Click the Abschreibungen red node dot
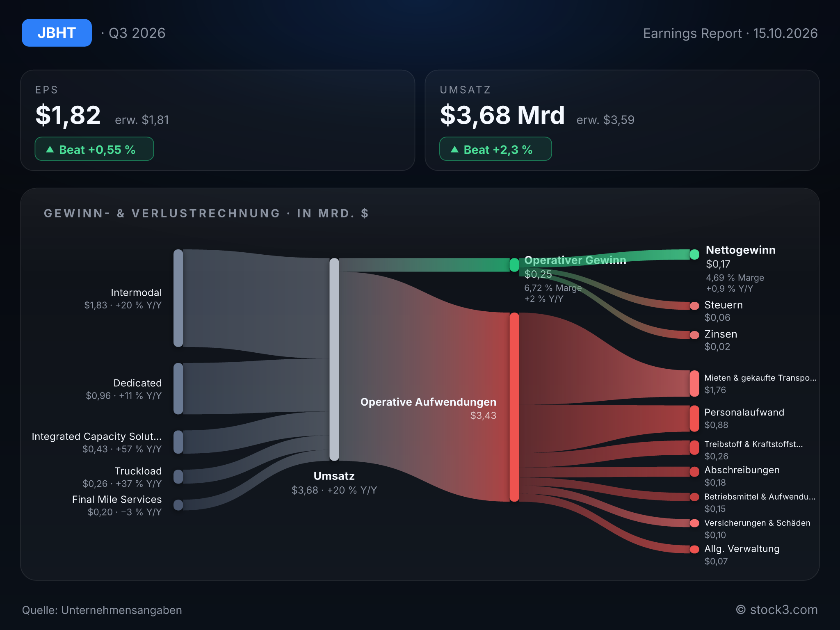 point(694,472)
